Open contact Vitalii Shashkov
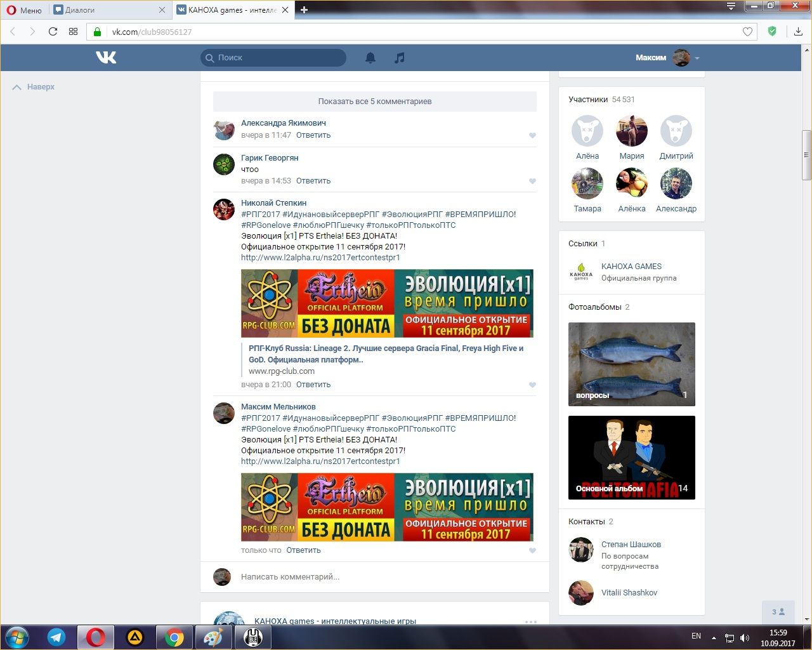Viewport: 812px width, 650px height. coord(629,593)
